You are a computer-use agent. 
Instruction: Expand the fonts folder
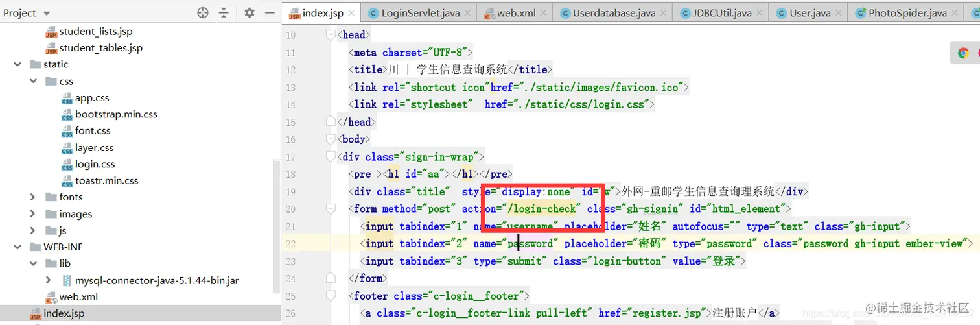pyautogui.click(x=33, y=197)
